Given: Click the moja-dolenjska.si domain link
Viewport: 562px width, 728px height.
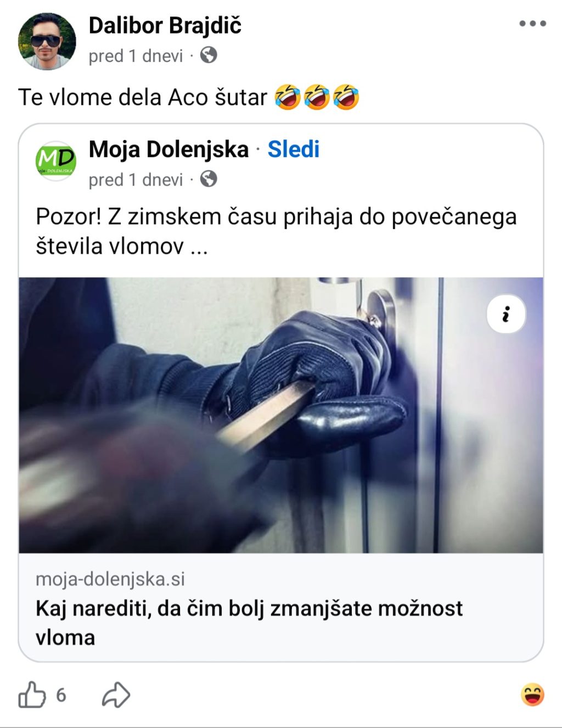Looking at the screenshot, I should click(110, 579).
